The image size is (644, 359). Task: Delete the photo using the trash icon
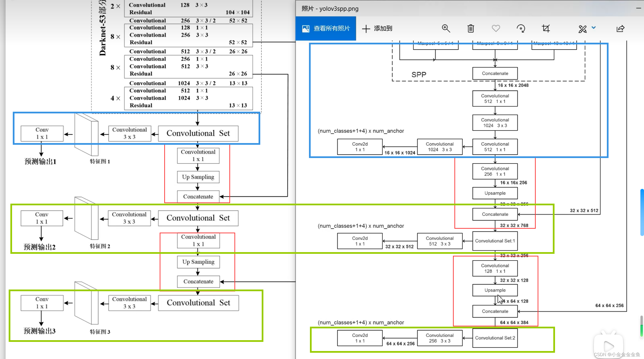tap(471, 28)
